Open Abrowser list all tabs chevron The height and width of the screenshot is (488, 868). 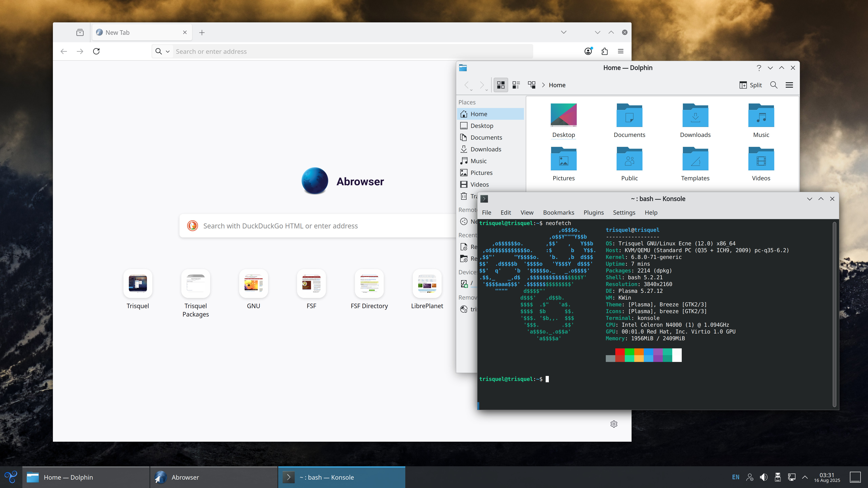(x=564, y=32)
